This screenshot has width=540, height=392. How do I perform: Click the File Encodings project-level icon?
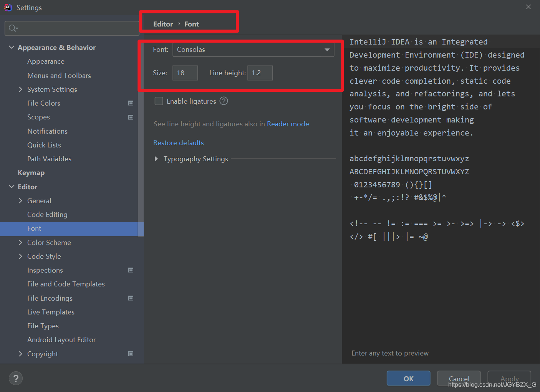point(131,298)
